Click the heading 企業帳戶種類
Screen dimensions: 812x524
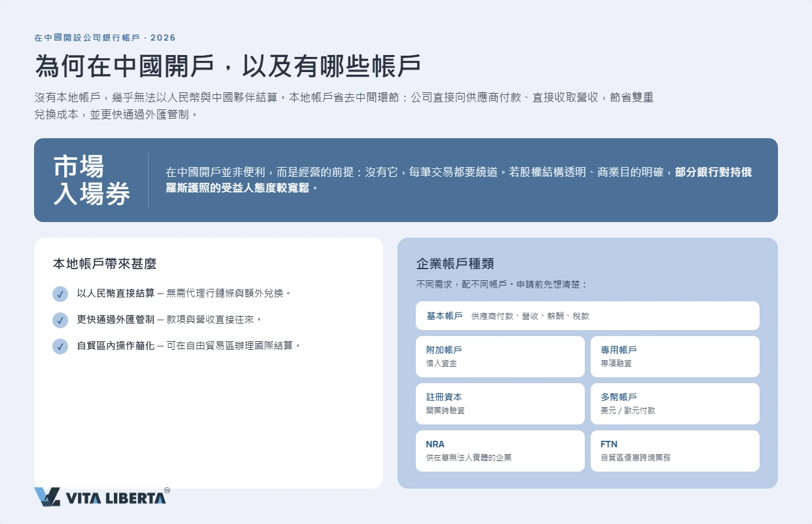pos(455,264)
